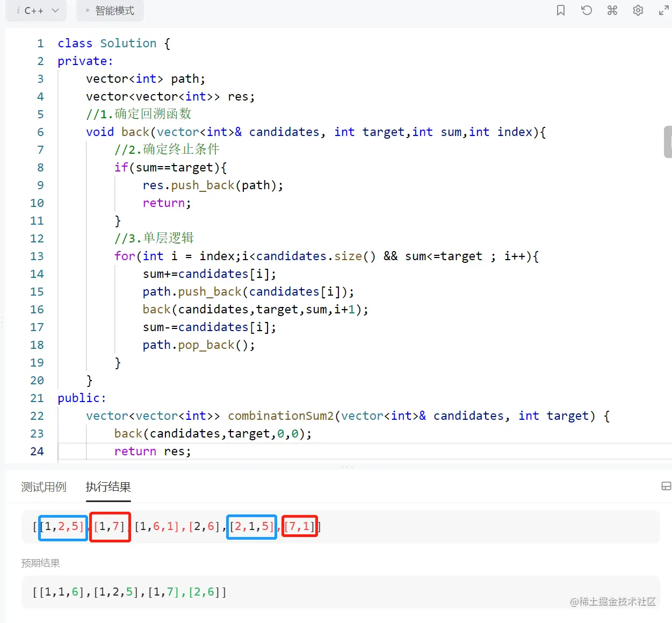Open keyboard shortcuts command icon

612,10
